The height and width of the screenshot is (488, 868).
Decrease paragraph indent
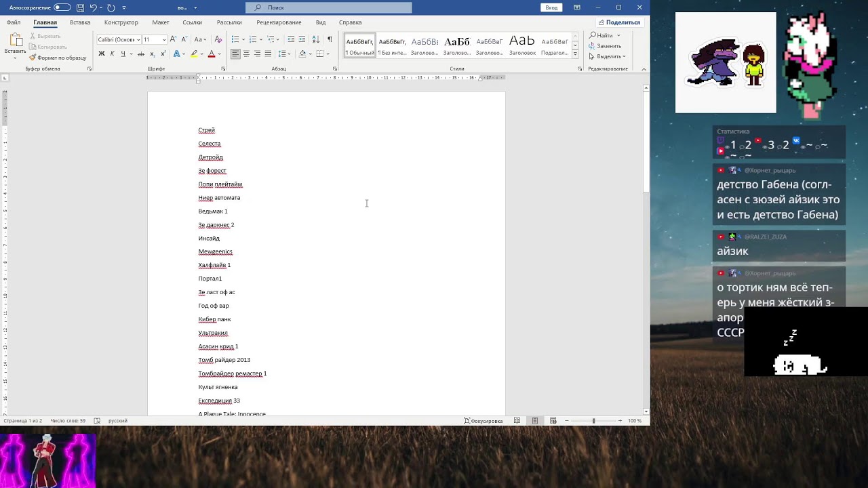292,39
